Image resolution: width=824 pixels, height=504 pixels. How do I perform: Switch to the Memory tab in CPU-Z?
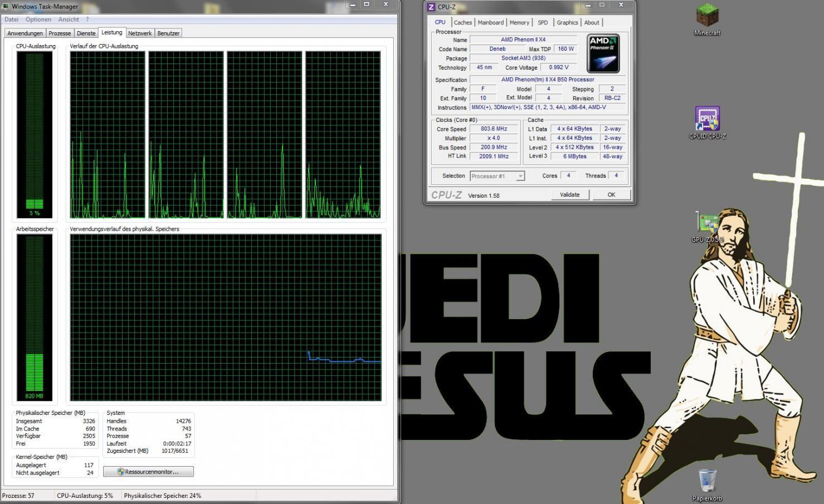pyautogui.click(x=519, y=23)
